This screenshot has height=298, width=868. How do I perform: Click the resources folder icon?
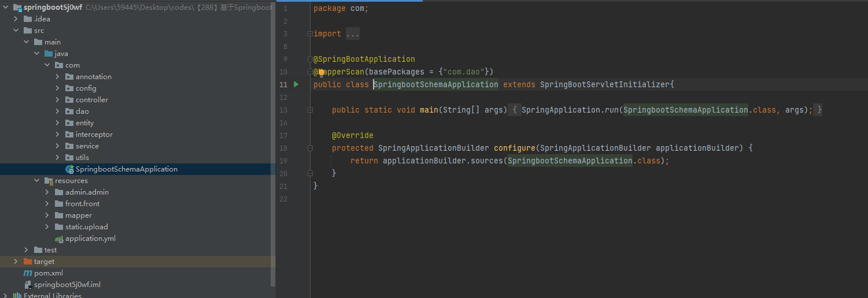point(49,181)
